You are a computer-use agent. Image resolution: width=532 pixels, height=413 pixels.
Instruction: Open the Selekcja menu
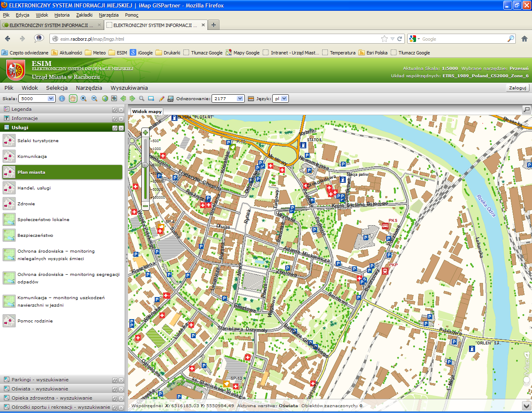(x=57, y=88)
